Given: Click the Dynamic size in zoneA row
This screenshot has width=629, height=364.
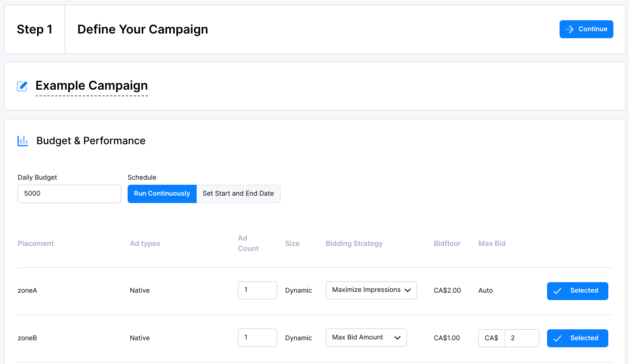Looking at the screenshot, I should click(x=299, y=291).
